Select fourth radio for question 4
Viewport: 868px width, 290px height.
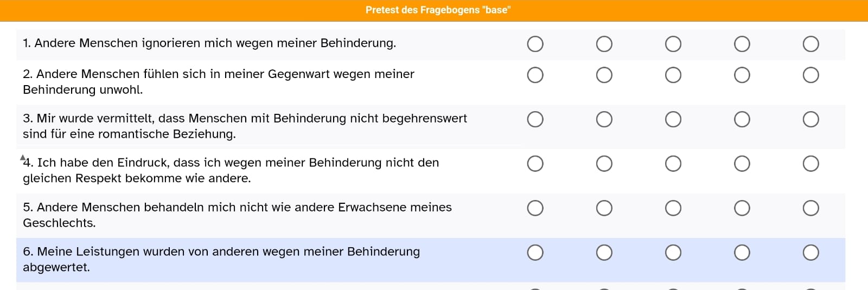coord(742,164)
